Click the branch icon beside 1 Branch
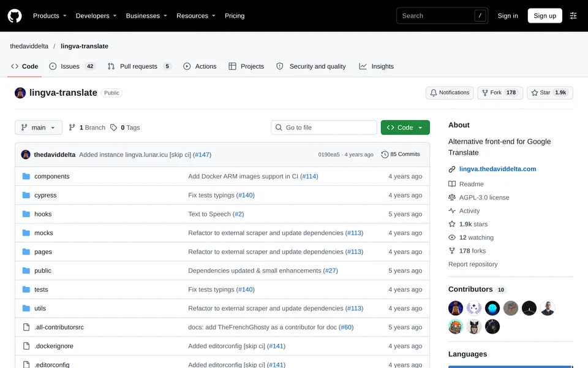This screenshot has height=368, width=588. click(x=72, y=128)
